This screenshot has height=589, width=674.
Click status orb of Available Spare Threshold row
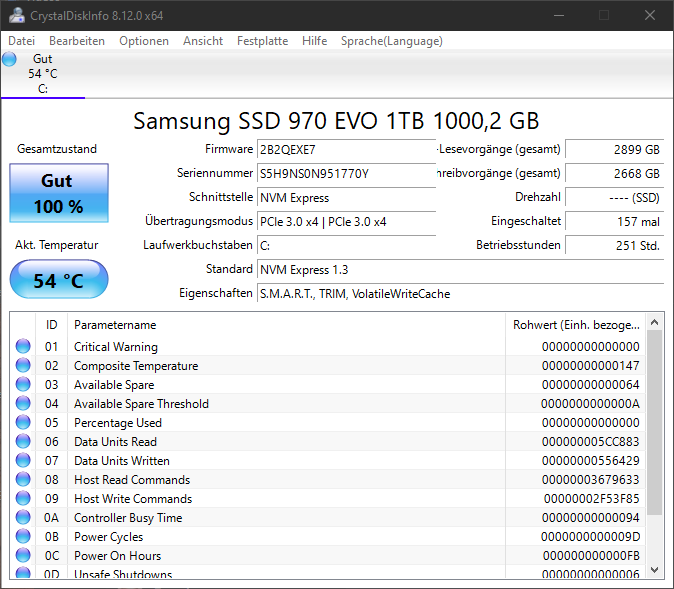point(23,403)
